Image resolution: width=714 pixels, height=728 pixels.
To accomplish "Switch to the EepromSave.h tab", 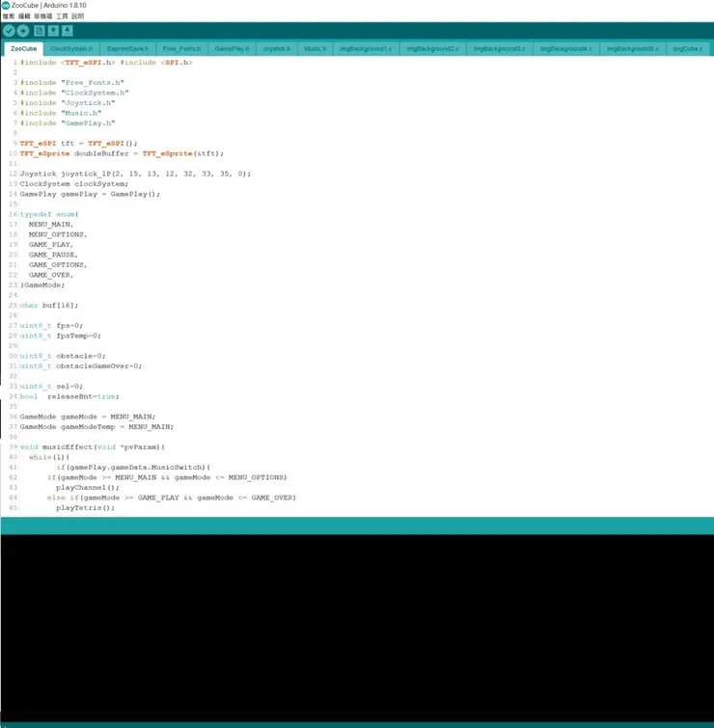I will pyautogui.click(x=127, y=49).
